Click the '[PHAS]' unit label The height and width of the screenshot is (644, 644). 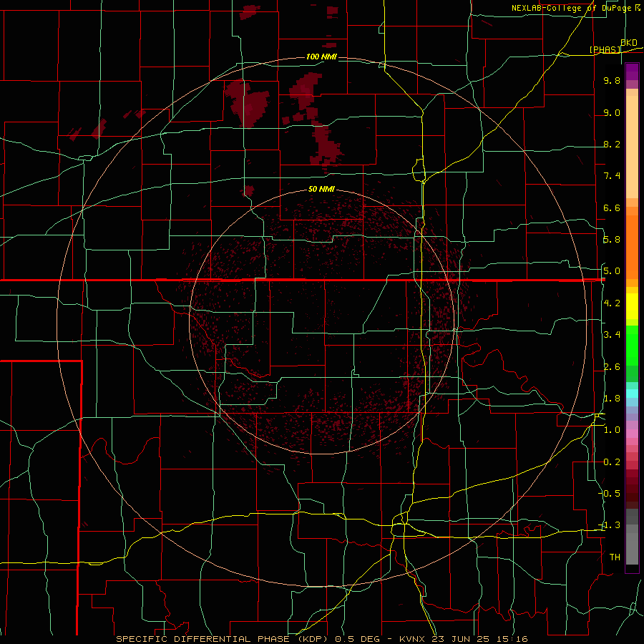point(605,49)
